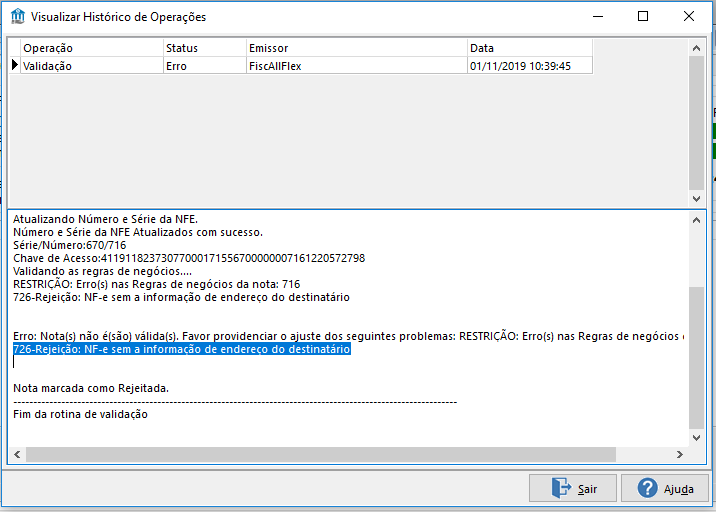Click the 'Nota marcada como Rejeitada.' line
Screen dimensions: 716x512
coord(91,388)
